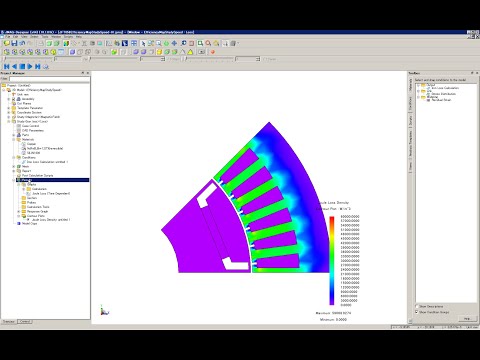Play the results animation forward
Viewport: 480px width, 360px height.
30,66
